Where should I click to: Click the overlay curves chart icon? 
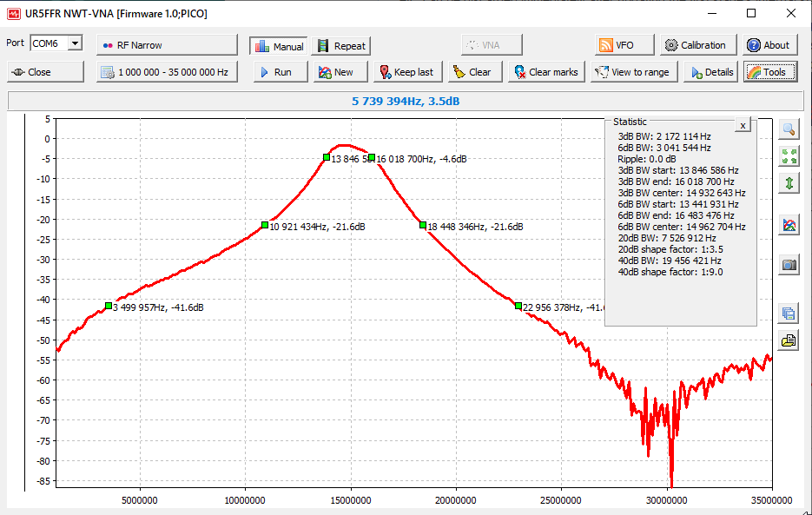(x=789, y=225)
